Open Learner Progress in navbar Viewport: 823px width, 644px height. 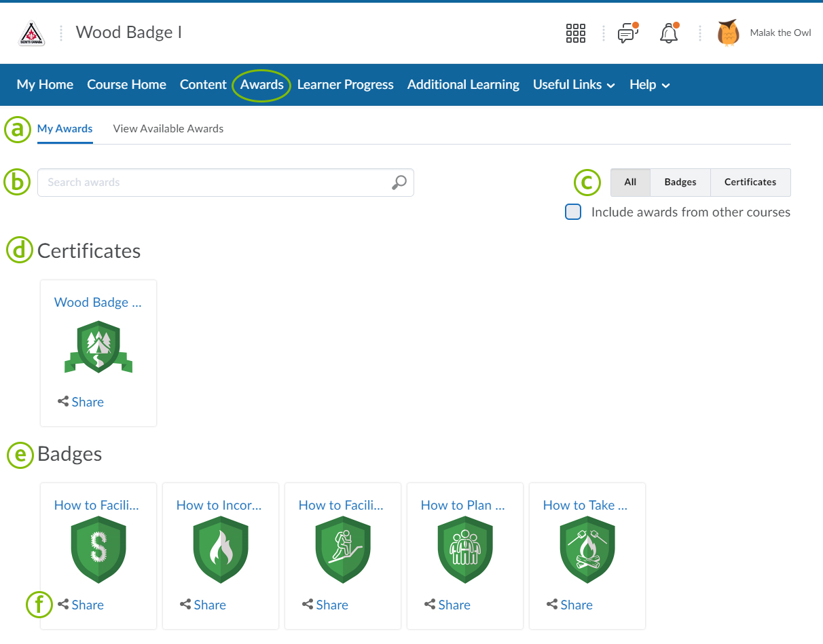345,85
